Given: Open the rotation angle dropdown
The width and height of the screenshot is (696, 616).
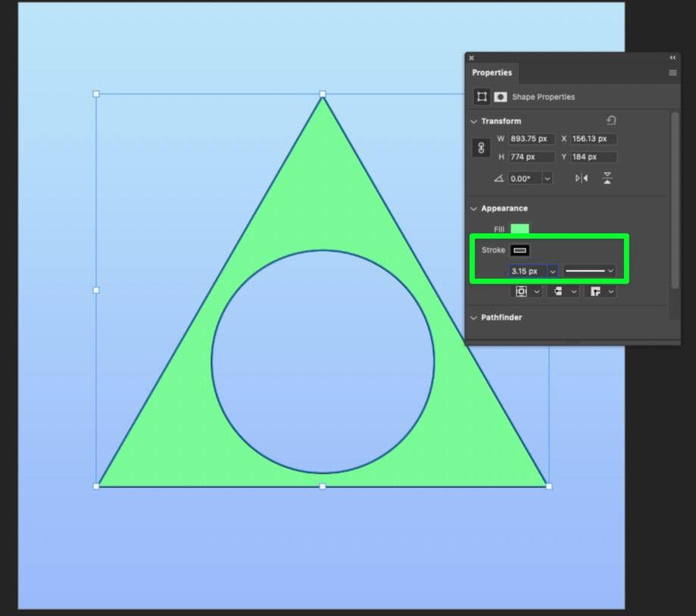Looking at the screenshot, I should (x=548, y=179).
